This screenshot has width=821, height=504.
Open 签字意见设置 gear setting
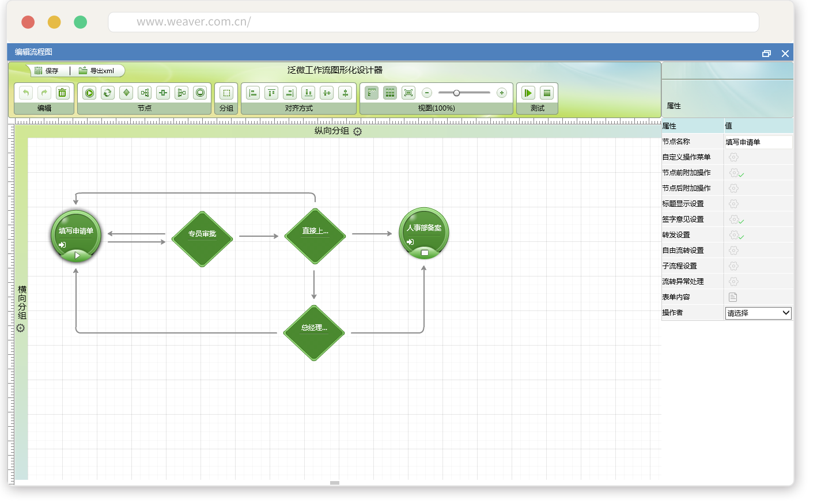[733, 219]
